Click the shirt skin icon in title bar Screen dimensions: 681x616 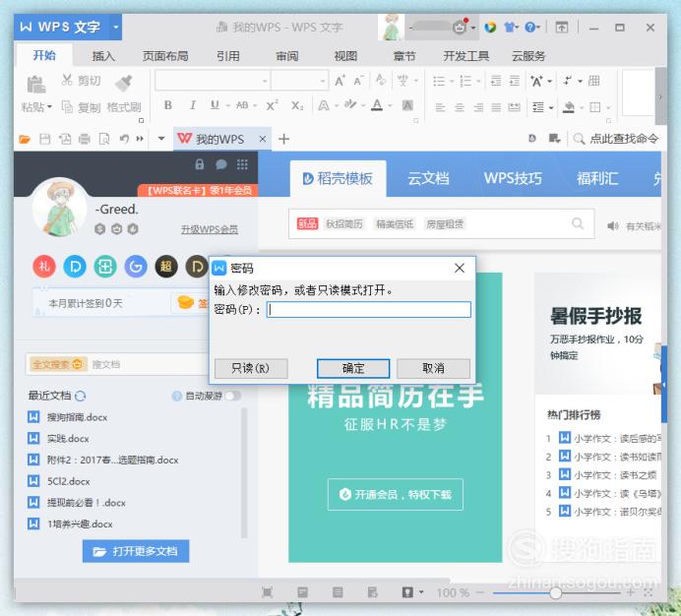pos(509,28)
